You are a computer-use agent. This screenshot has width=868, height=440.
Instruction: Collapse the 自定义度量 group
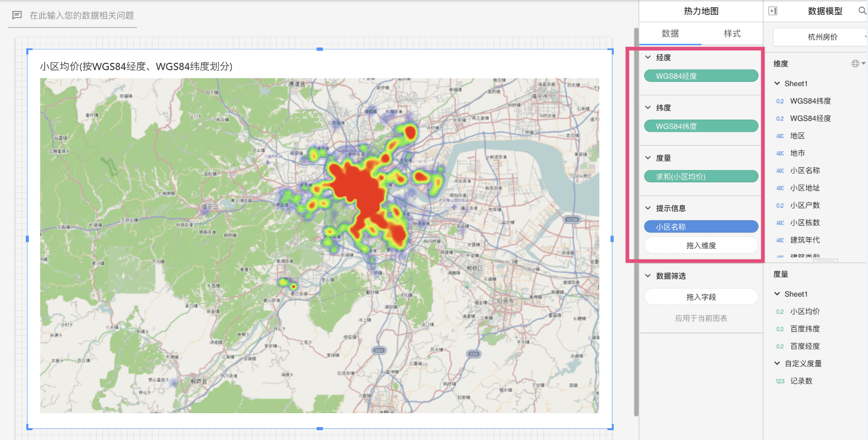coord(777,364)
